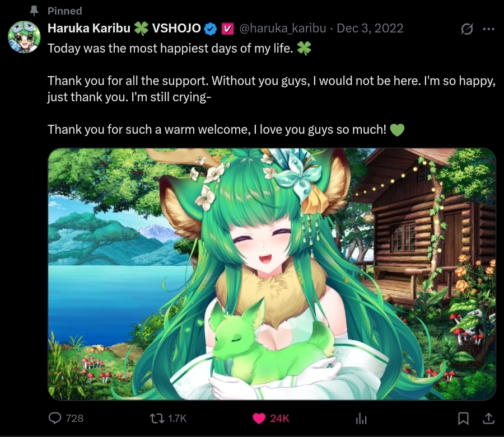504x437 pixels.
Task: View post analytics bar chart icon
Action: [x=361, y=419]
